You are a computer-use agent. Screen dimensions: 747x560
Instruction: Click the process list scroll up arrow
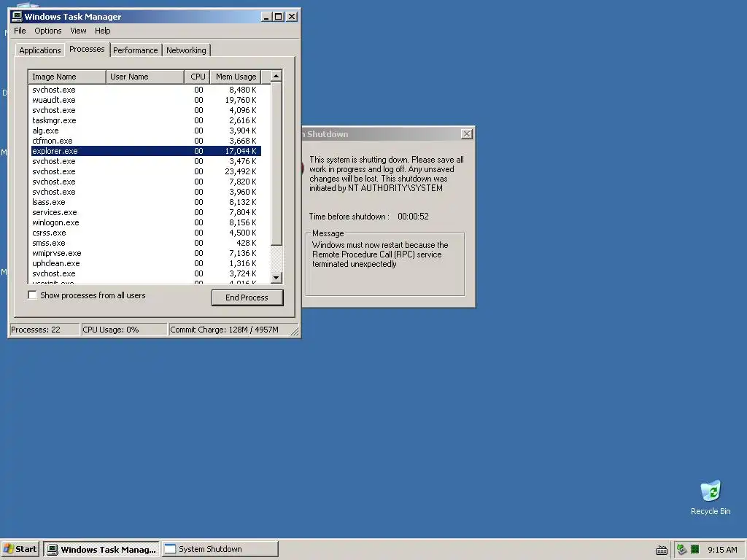click(276, 76)
